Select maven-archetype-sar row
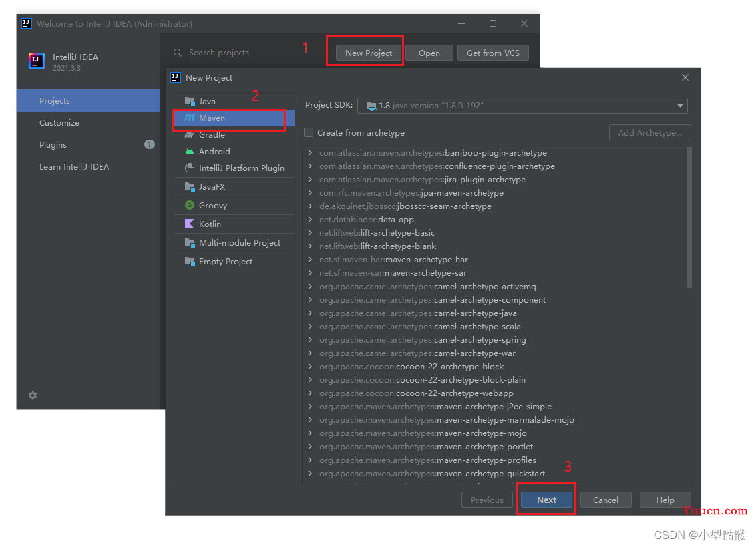 494,273
